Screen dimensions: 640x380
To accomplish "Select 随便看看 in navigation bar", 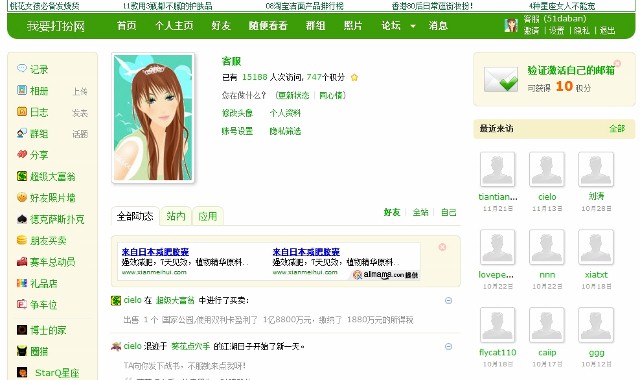I will pos(268,26).
